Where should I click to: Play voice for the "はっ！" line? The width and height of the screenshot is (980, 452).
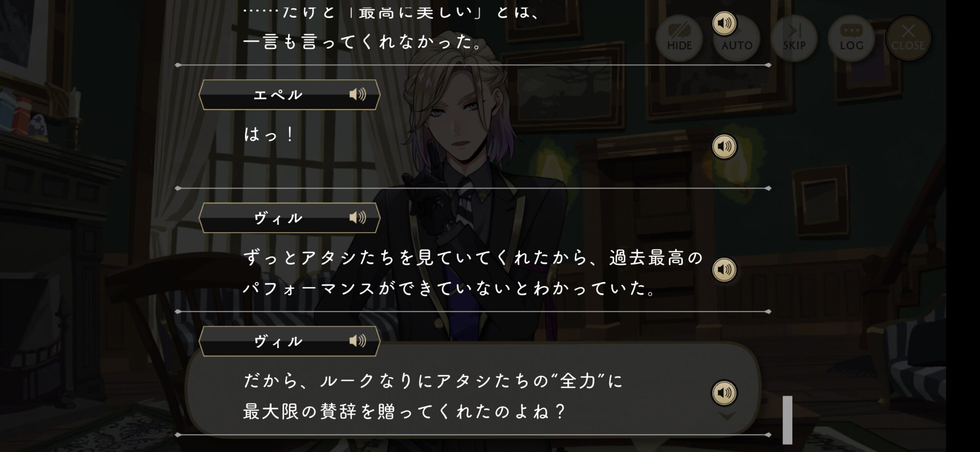724,146
